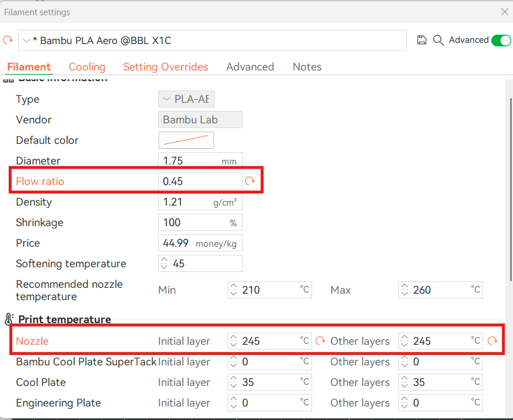Click the Flow ratio input field
Viewport: 513px width, 420px height.
(200, 182)
